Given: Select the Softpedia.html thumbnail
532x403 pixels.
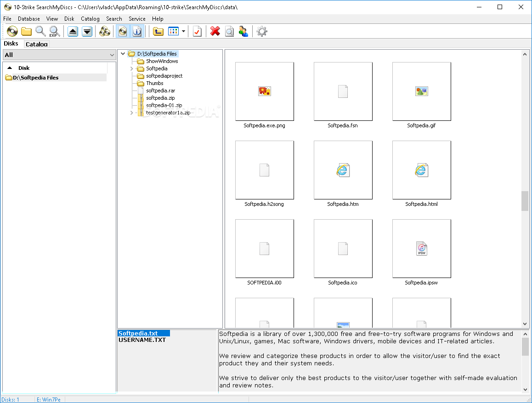Looking at the screenshot, I should pos(422,170).
